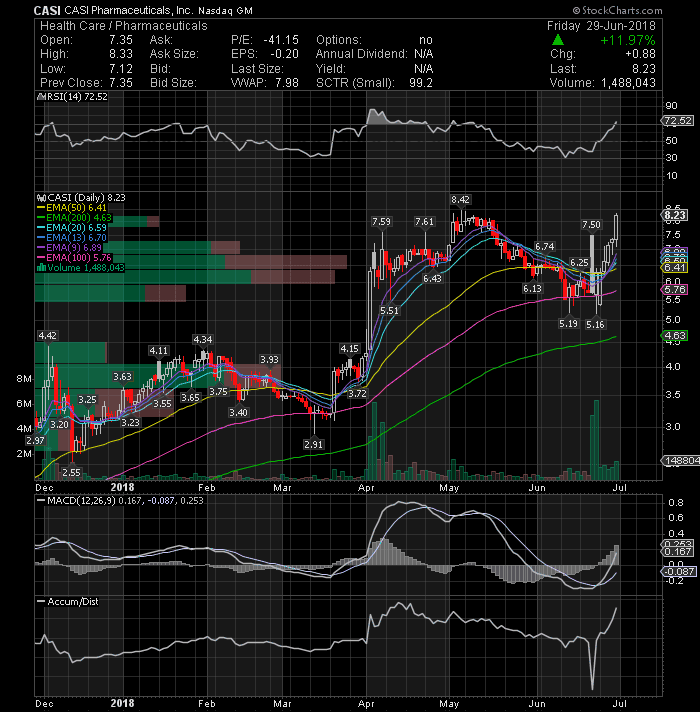Click the 8M volume axis label

click(24, 379)
